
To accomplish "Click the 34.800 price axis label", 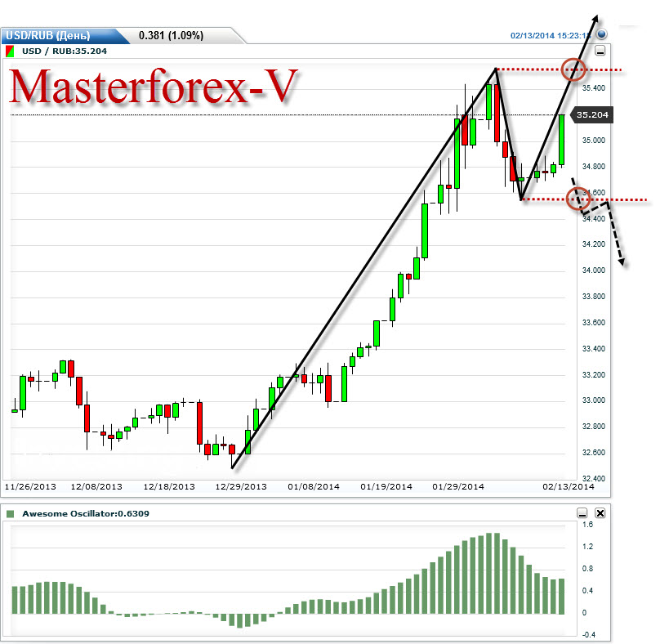I will pyautogui.click(x=594, y=167).
